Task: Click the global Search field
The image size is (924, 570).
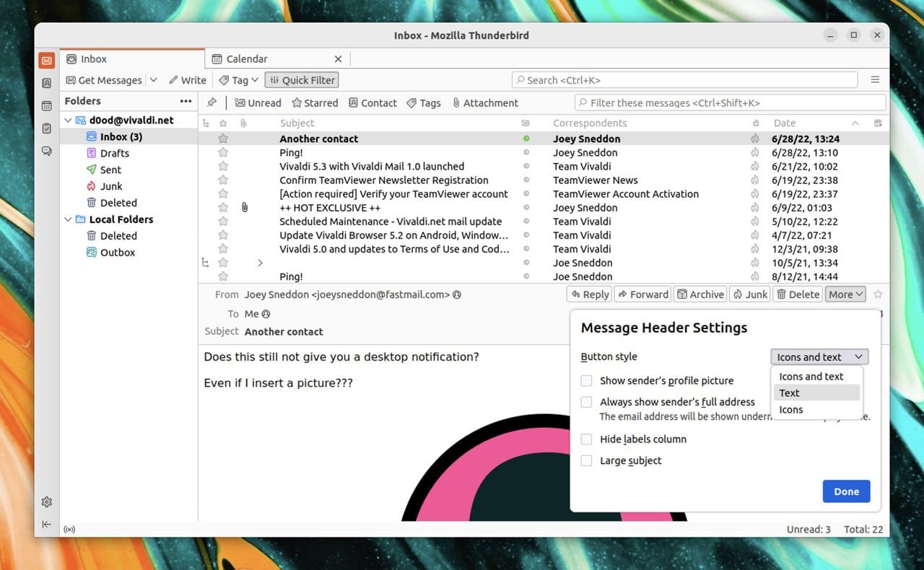Action: click(684, 80)
